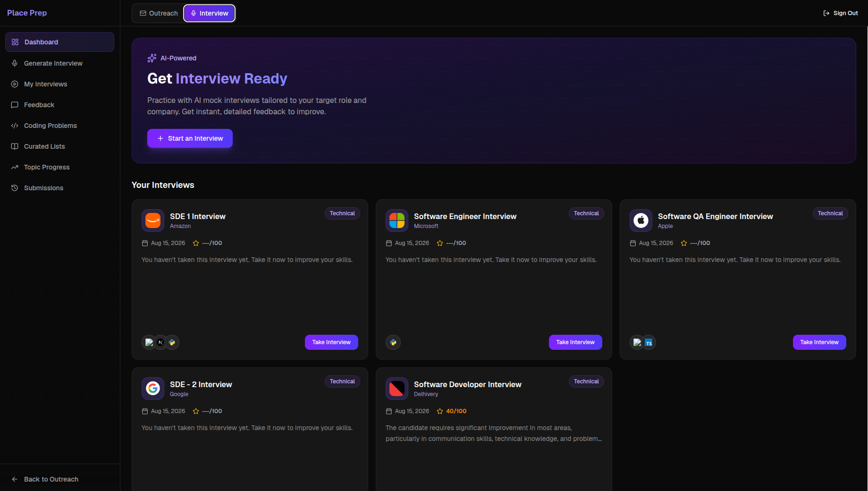Click the Next.js tech icon on Amazon card
The image size is (868, 491).
(x=160, y=342)
